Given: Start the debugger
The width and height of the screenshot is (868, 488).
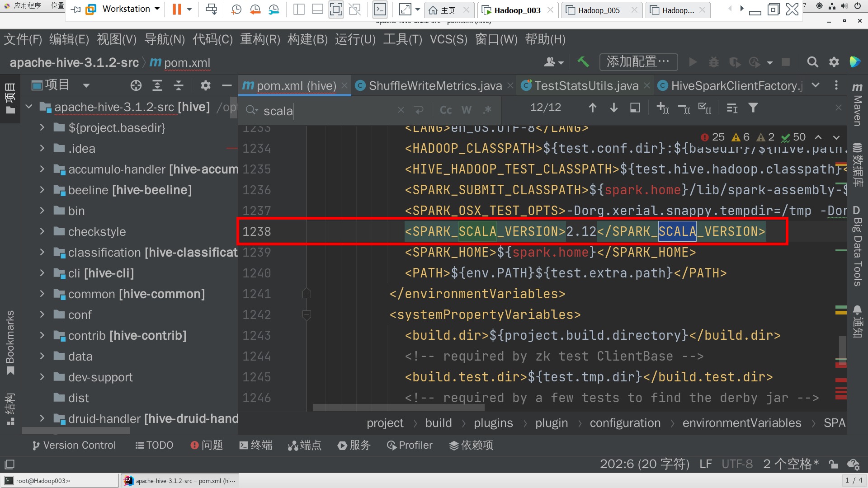Looking at the screenshot, I should click(x=713, y=62).
